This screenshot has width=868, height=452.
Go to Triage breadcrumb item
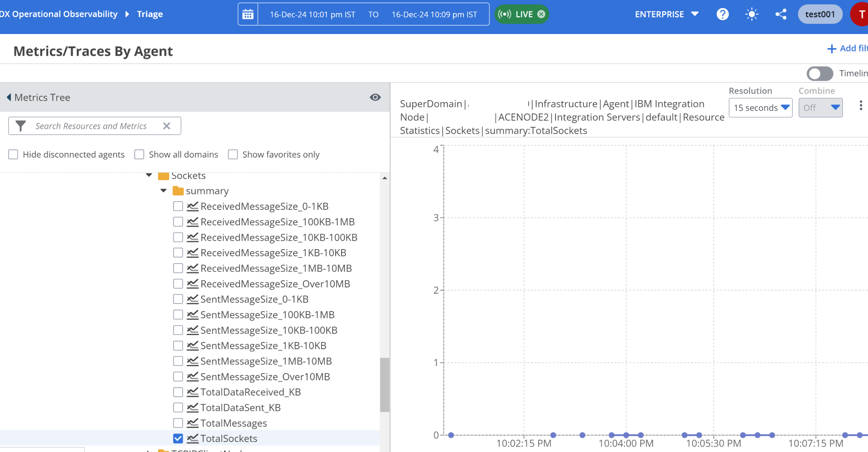coord(150,14)
